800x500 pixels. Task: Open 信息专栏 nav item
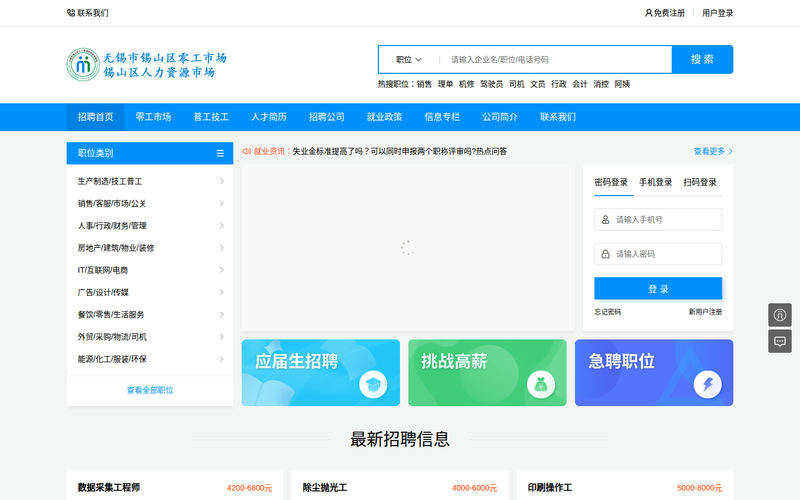click(442, 117)
